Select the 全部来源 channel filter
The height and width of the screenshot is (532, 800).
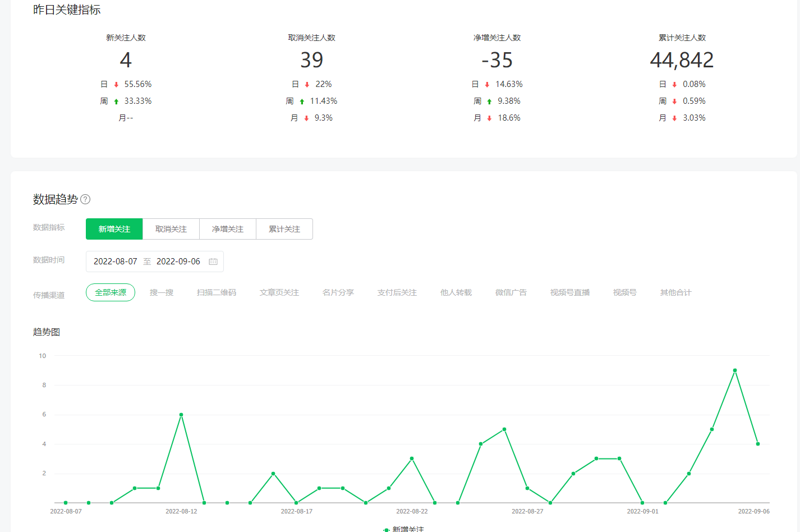pos(111,292)
